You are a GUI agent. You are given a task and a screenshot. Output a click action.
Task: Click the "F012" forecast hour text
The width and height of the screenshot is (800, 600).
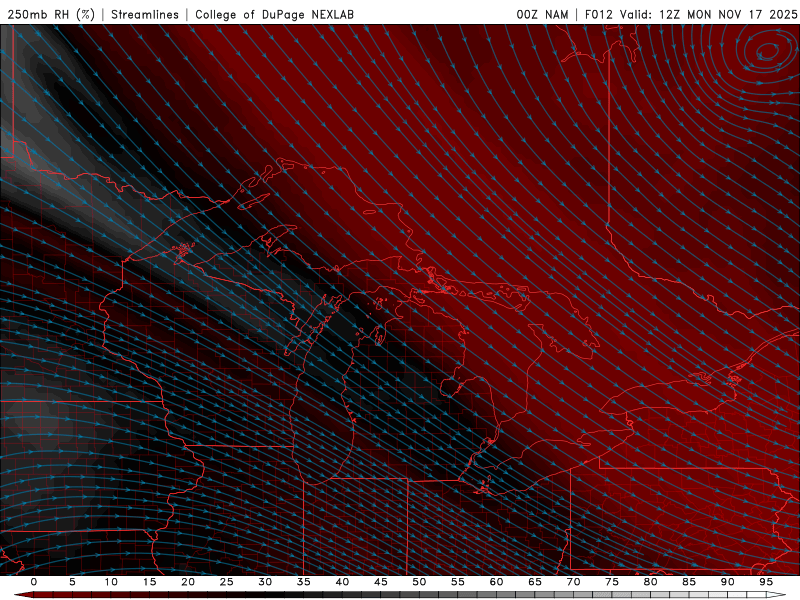pyautogui.click(x=598, y=14)
